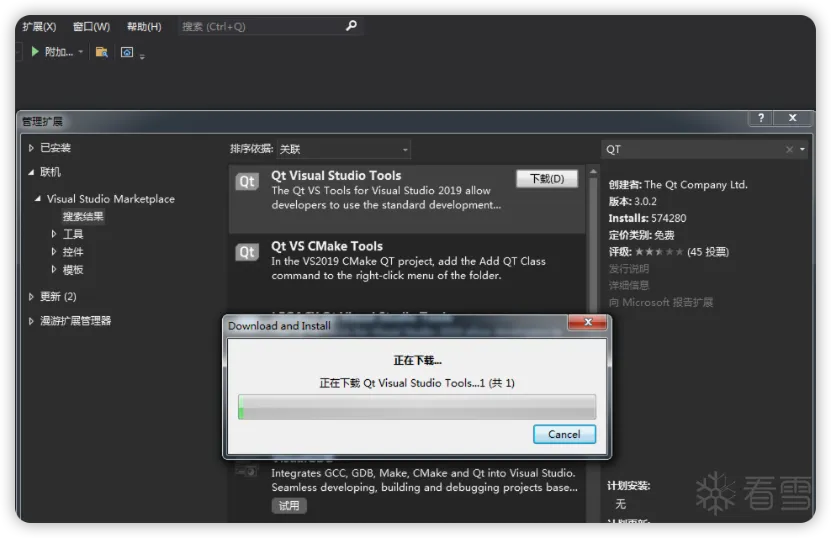Select 搜索结果 in the tree
This screenshot has height=538, width=832.
pos(83,216)
